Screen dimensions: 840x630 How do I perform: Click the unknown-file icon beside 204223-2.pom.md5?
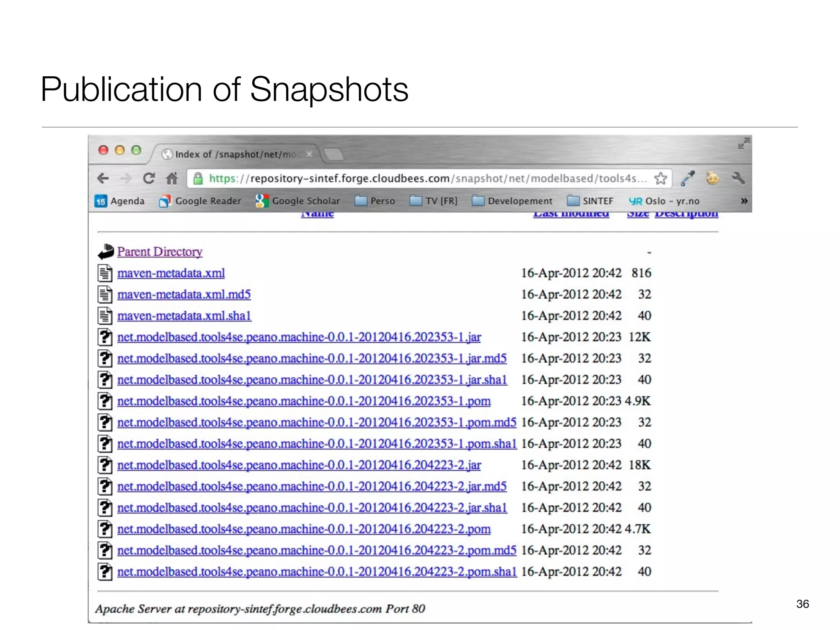pos(105,550)
